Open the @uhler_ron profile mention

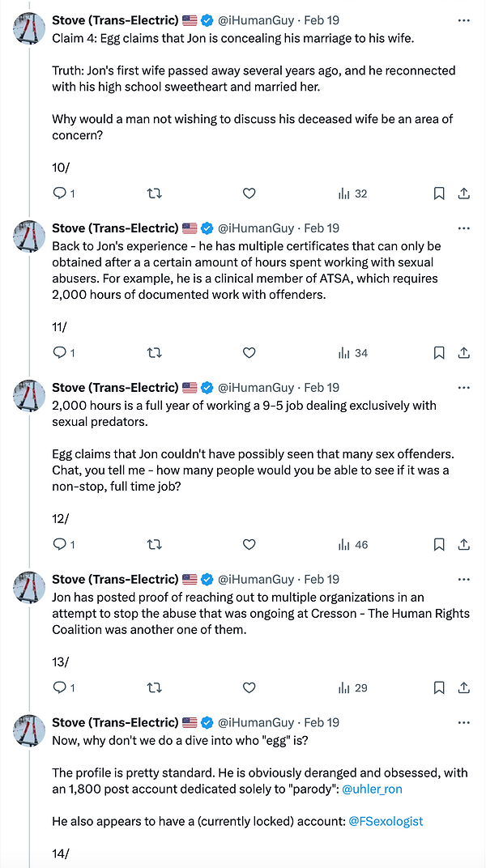pyautogui.click(x=373, y=788)
